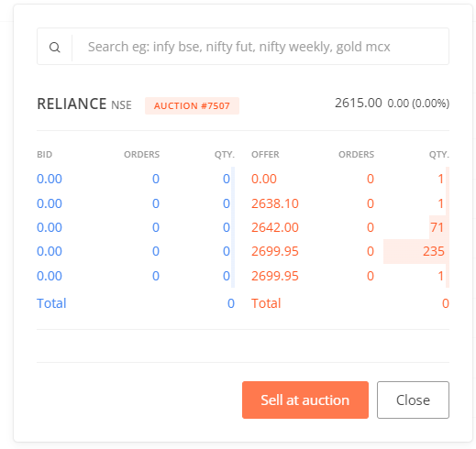Select the RELIANCE instrument name
476x449 pixels.
pos(72,104)
